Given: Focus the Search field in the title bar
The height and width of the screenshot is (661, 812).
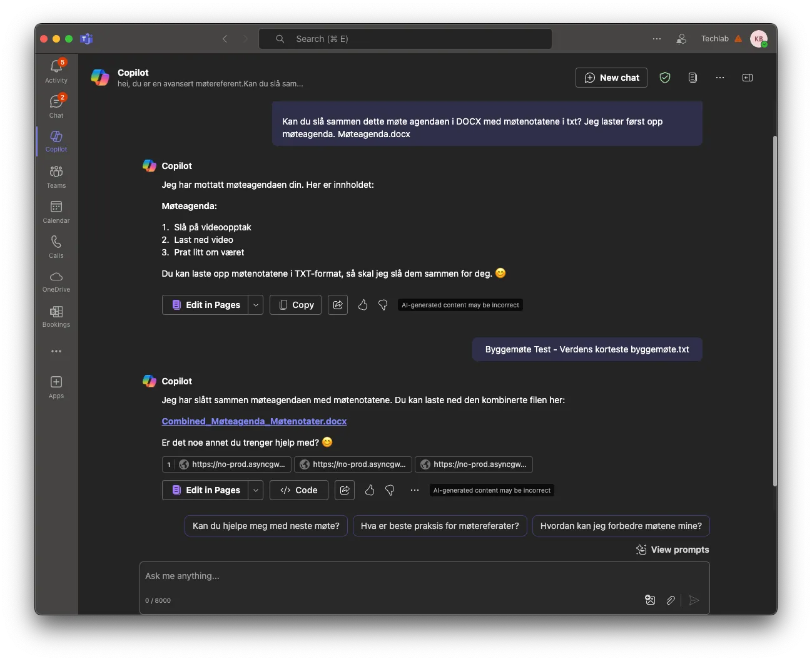Looking at the screenshot, I should (x=405, y=39).
